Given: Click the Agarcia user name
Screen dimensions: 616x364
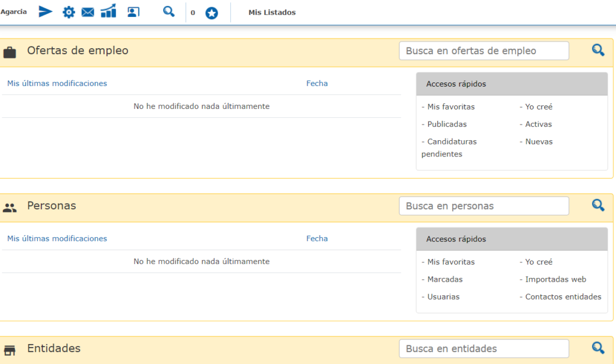Looking at the screenshot, I should point(14,12).
